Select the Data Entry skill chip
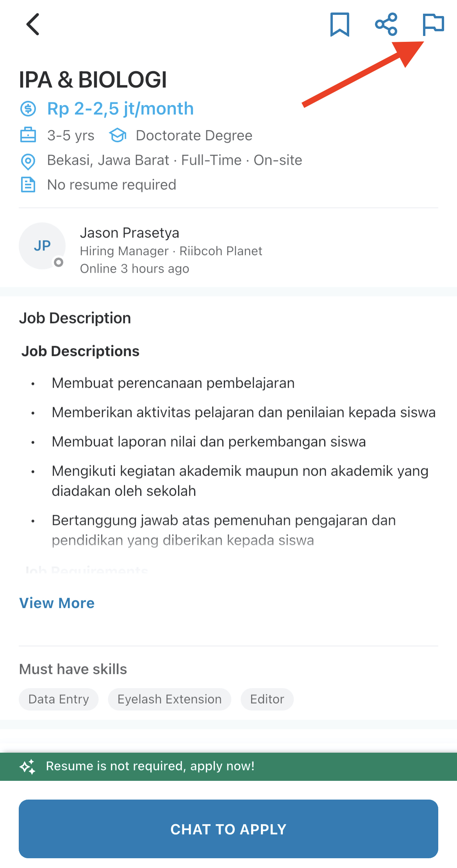The height and width of the screenshot is (868, 457). [x=59, y=699]
